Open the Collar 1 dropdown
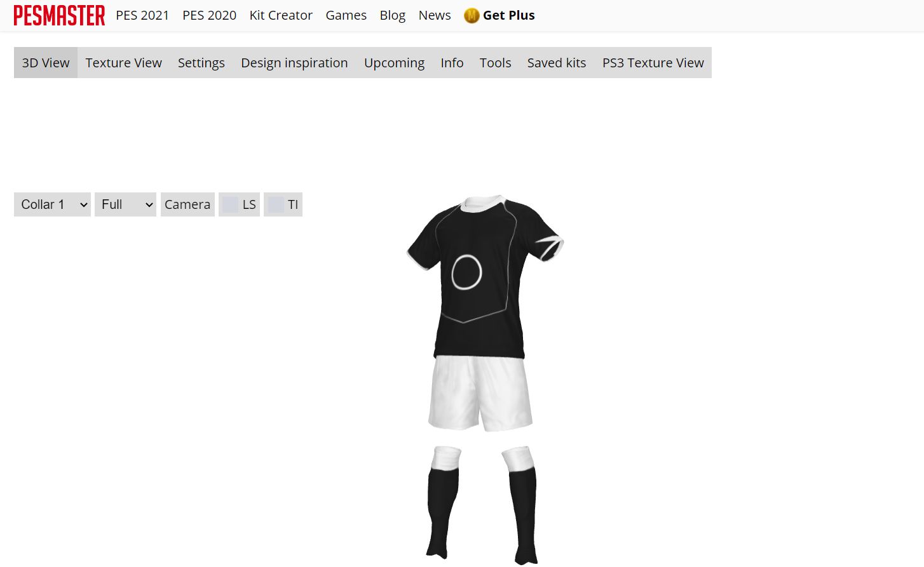924x567 pixels. pyautogui.click(x=52, y=204)
